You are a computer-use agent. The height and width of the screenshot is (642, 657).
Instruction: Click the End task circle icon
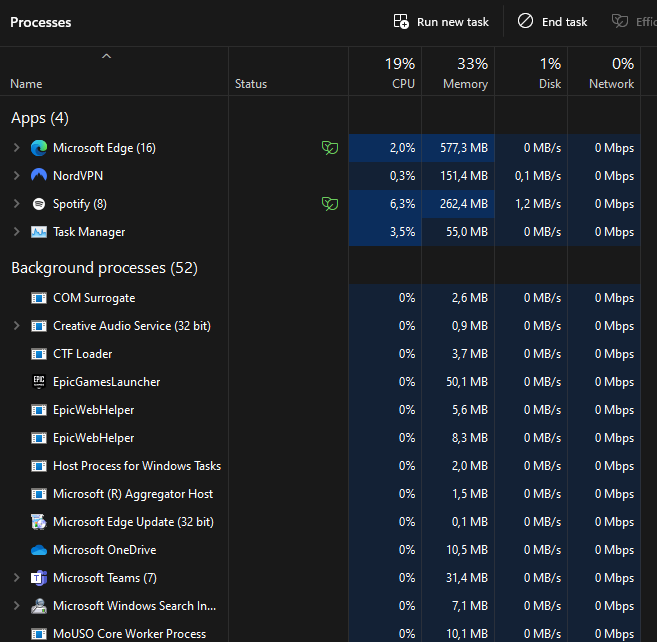point(525,21)
